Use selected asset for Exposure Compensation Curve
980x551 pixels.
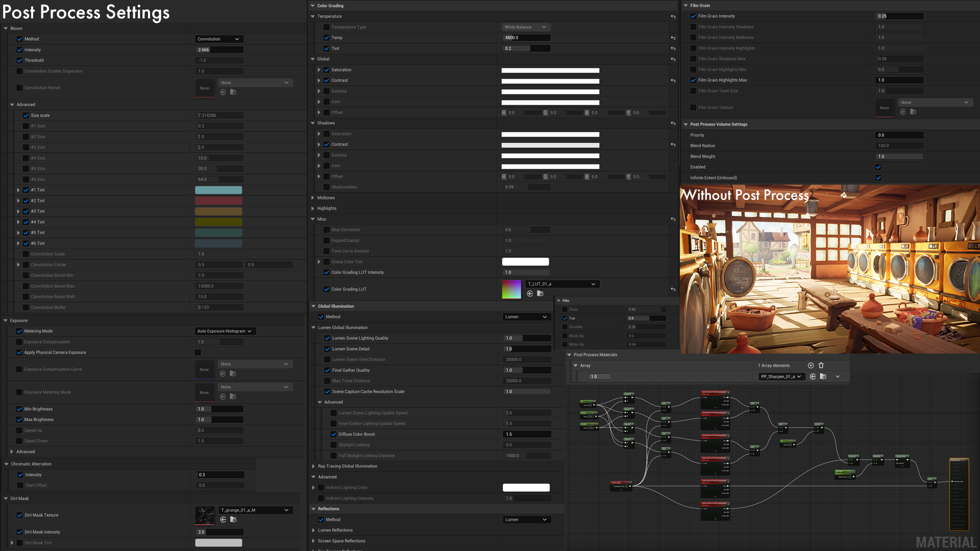pos(223,373)
